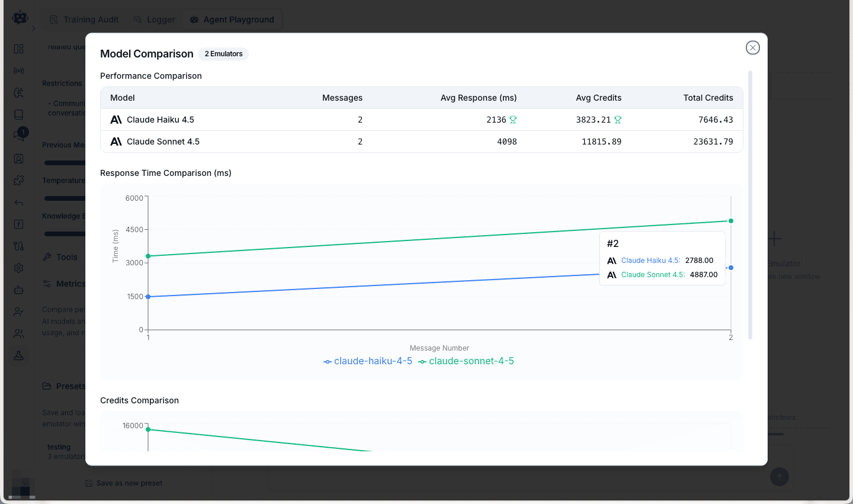Viewport: 853px width, 504px height.
Task: Click the broadcast ((o)) sidebar icon
Action: (18, 70)
